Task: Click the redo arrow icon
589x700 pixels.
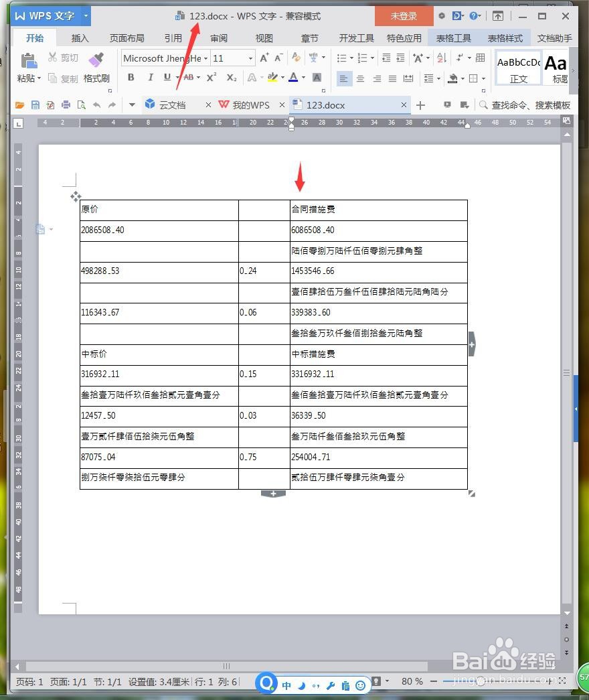Action: [112, 105]
